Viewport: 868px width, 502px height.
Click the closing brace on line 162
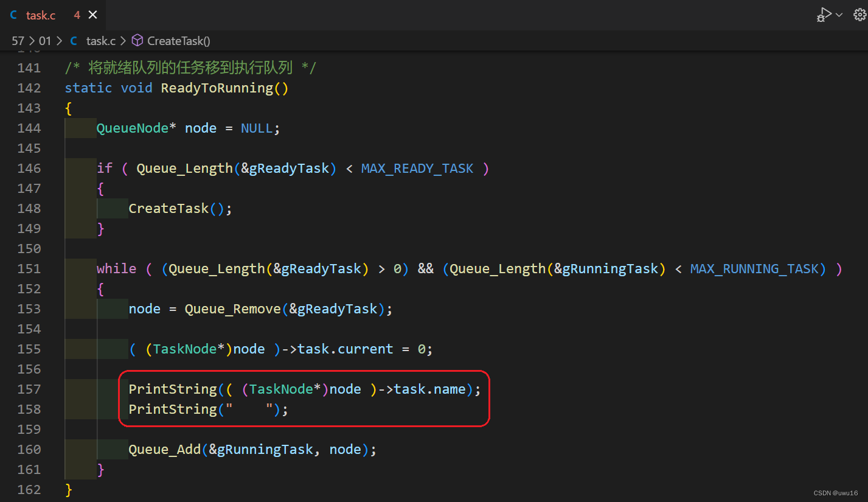(x=69, y=489)
